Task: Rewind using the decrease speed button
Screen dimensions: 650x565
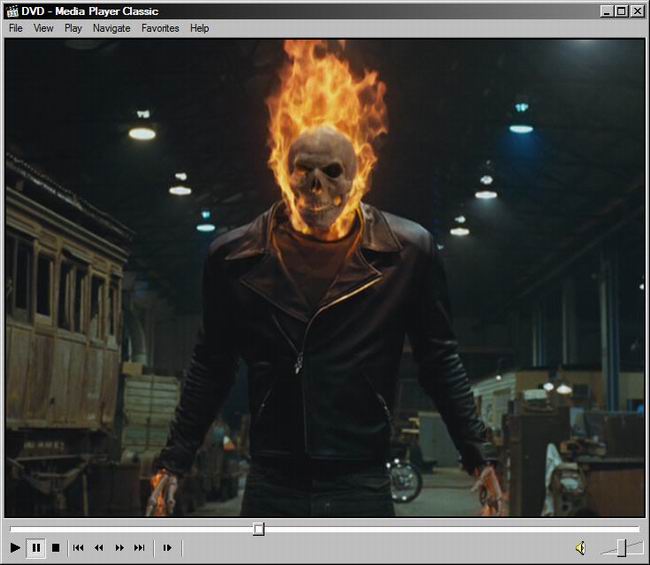Action: (99, 548)
